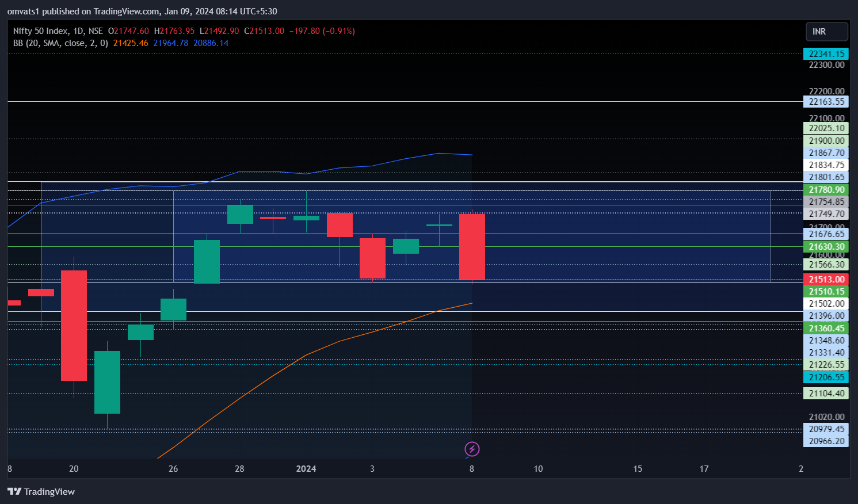Click the 2024 year marker on the time axis
The height and width of the screenshot is (504, 858).
pyautogui.click(x=306, y=469)
